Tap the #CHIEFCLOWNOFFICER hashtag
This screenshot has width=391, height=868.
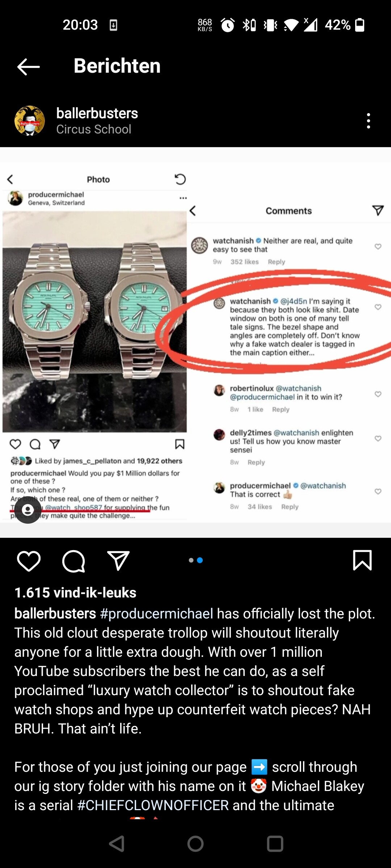(x=153, y=805)
